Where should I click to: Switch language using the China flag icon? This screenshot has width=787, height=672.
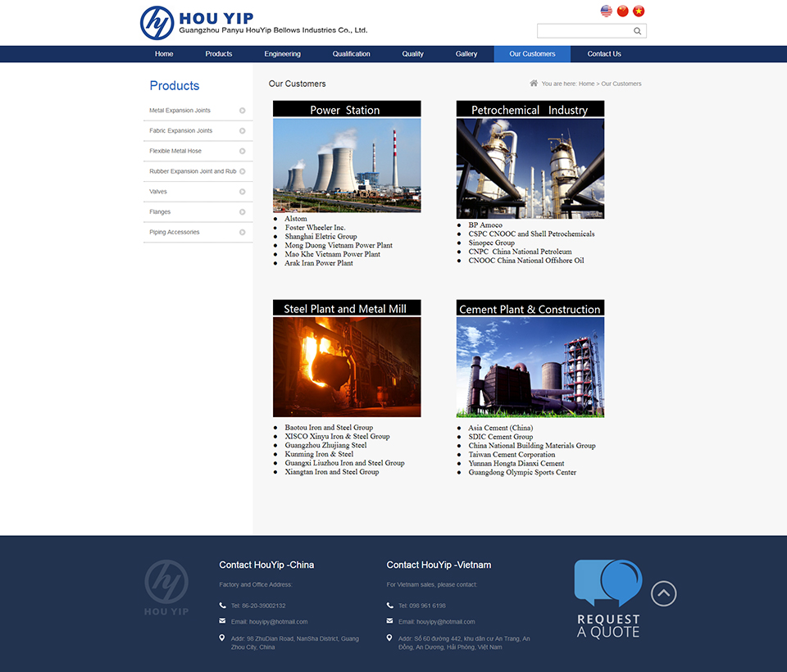click(622, 11)
